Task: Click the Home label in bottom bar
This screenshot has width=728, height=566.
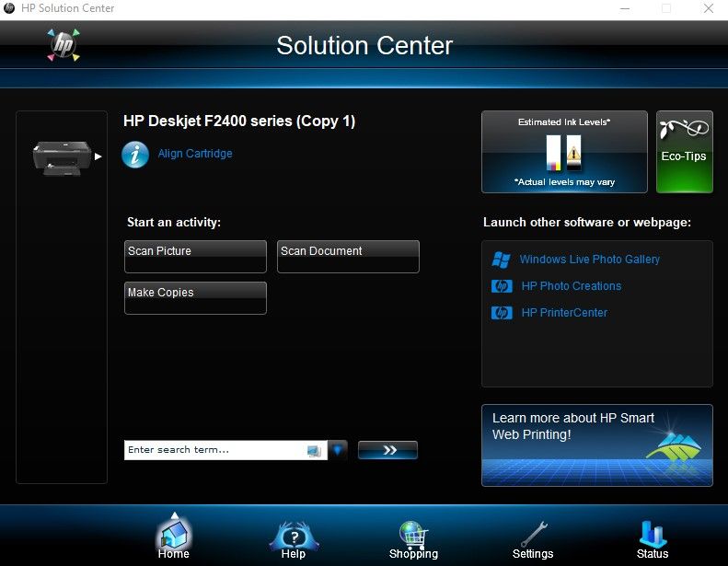Action: pos(174,554)
